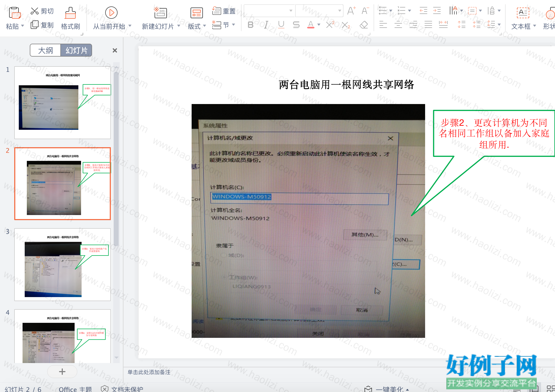
Task: Click the text direction icon
Action: tap(453, 11)
